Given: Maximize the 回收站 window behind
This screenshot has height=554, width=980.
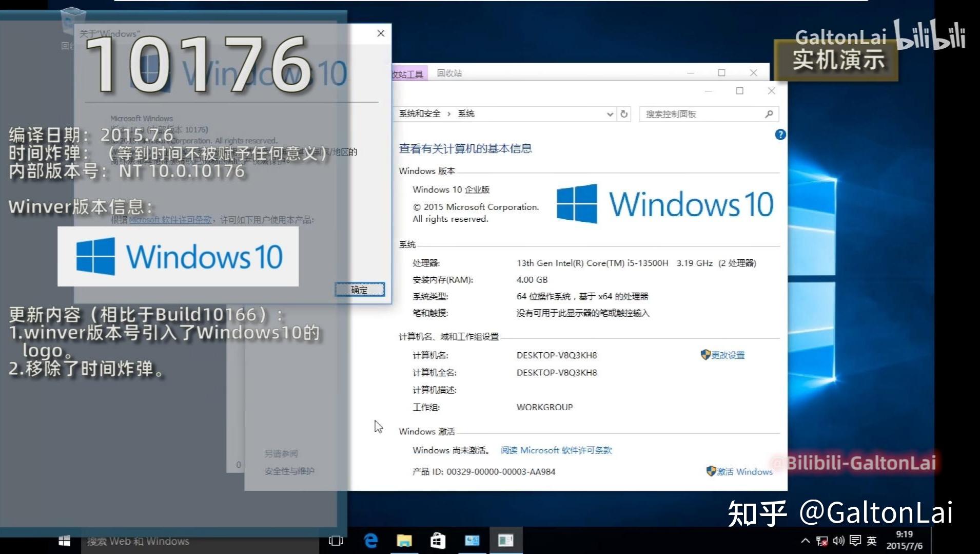Looking at the screenshot, I should (x=722, y=73).
